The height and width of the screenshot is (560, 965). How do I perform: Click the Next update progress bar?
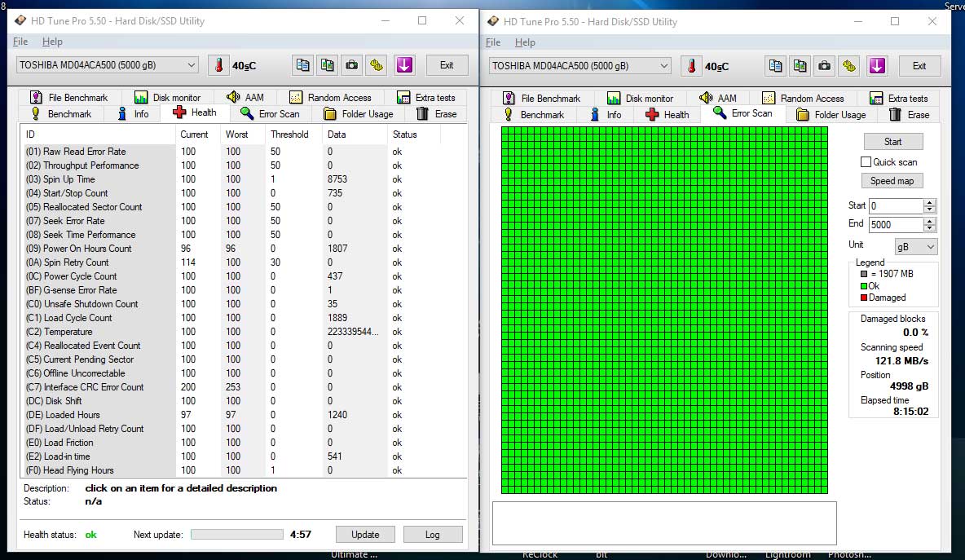tap(237, 534)
